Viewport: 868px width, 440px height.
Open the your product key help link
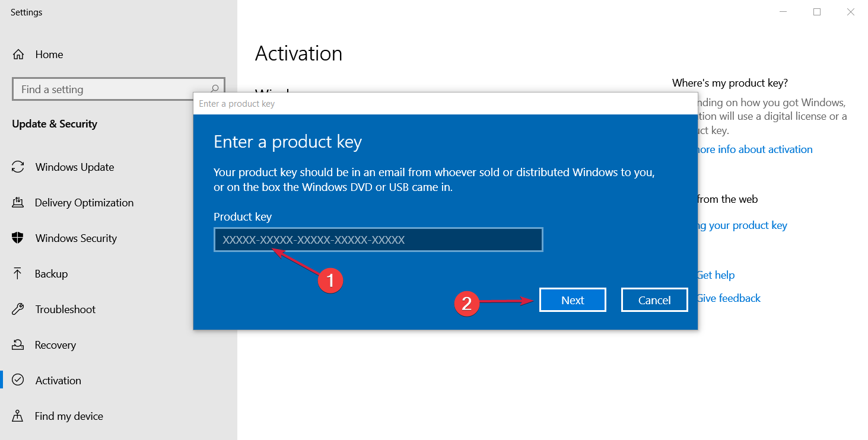(743, 225)
